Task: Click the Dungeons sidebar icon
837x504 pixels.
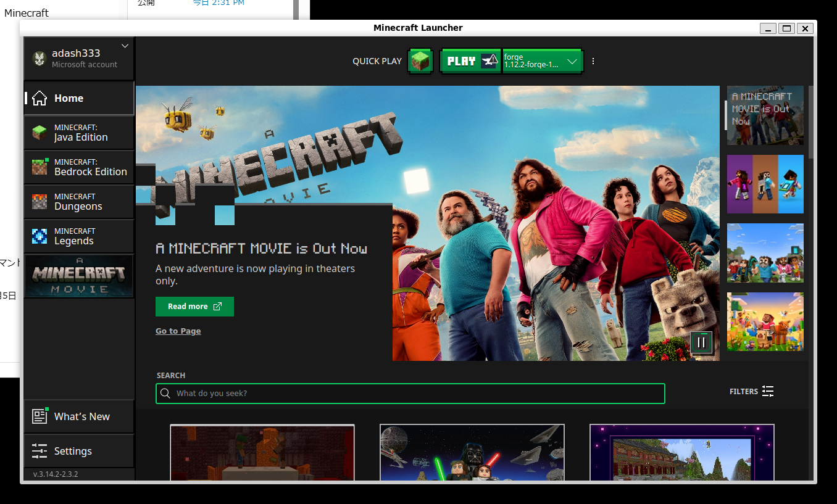Action: click(x=40, y=202)
